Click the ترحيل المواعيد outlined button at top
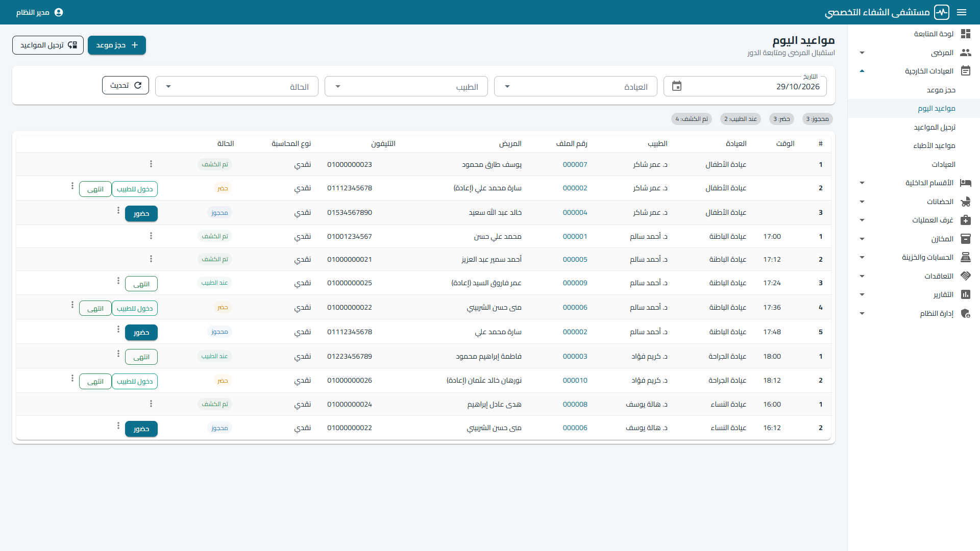980x551 pixels. click(48, 45)
